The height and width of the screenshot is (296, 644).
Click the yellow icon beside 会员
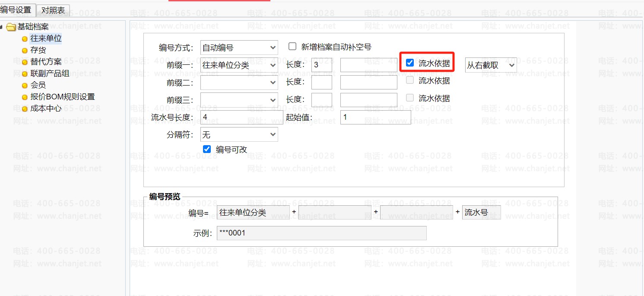(x=25, y=86)
